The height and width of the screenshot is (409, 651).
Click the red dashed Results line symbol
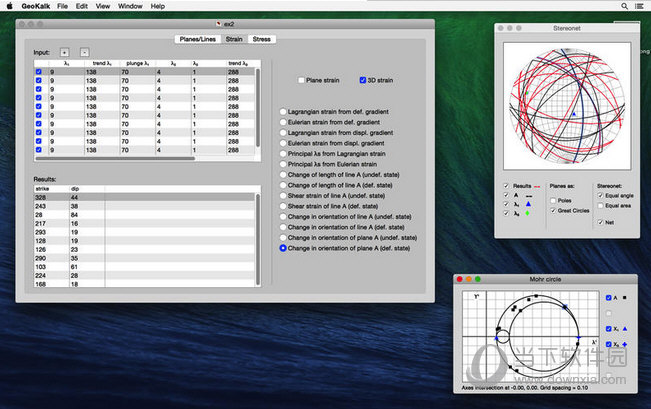(537, 186)
